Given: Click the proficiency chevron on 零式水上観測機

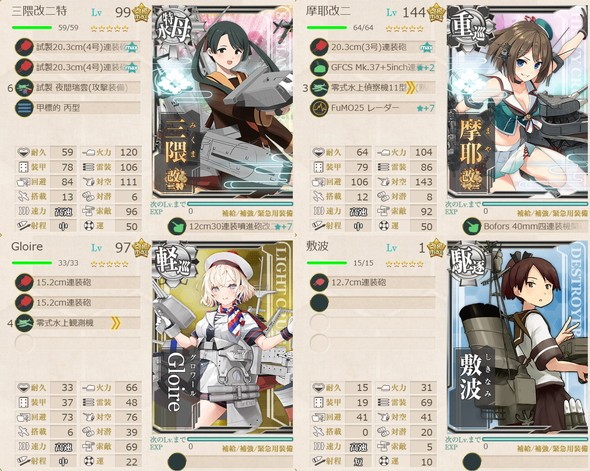Looking at the screenshot, I should pos(116,323).
